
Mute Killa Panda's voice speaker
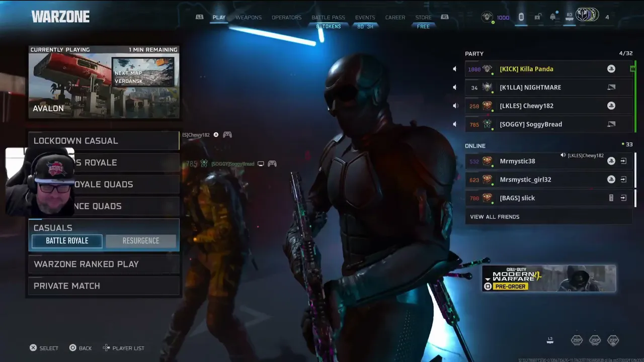click(455, 69)
